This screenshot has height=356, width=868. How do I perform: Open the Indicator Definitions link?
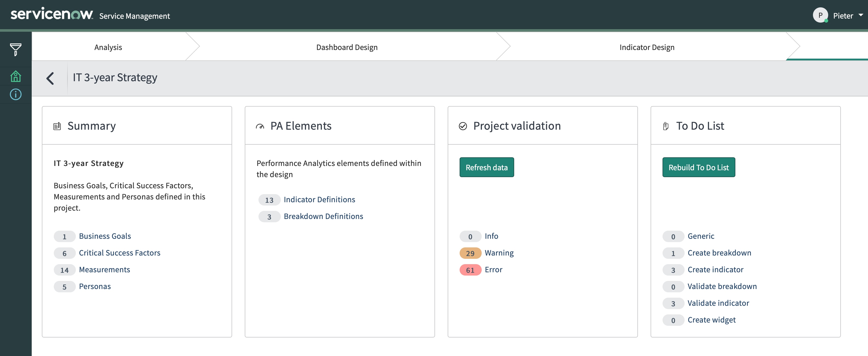[x=319, y=199]
